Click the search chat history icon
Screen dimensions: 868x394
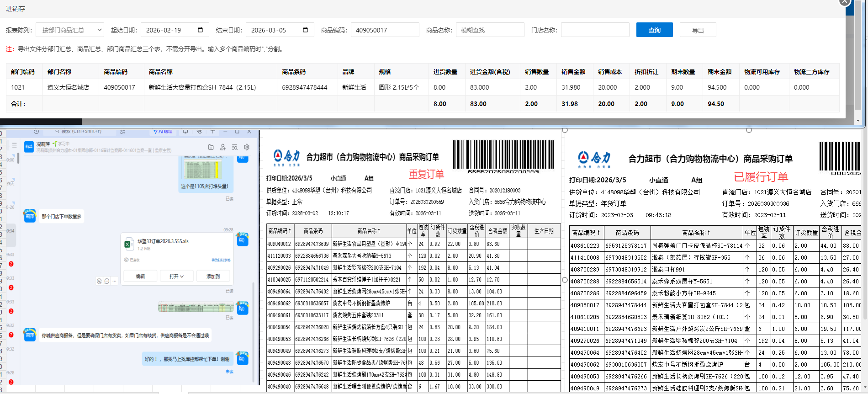pos(235,147)
